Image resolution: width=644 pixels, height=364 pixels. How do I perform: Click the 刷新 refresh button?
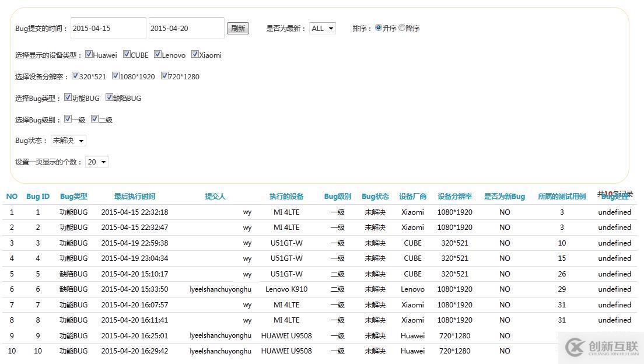(x=237, y=27)
